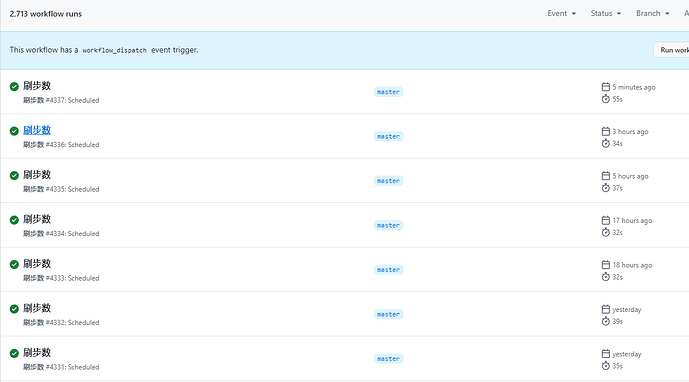The height and width of the screenshot is (382, 689).
Task: Select master branch label of run #4337
Action: click(x=388, y=92)
